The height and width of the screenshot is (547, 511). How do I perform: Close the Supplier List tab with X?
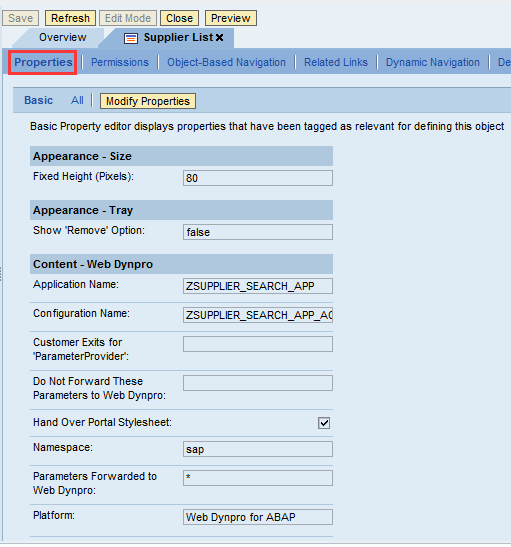[219, 37]
